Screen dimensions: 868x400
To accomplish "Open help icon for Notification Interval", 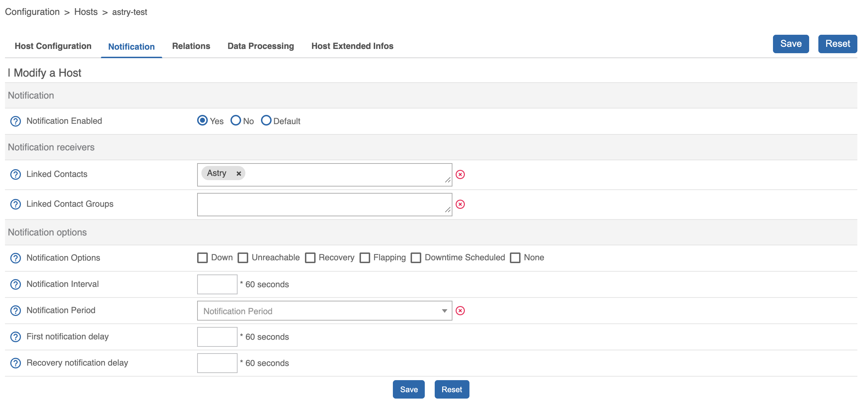I will point(16,284).
